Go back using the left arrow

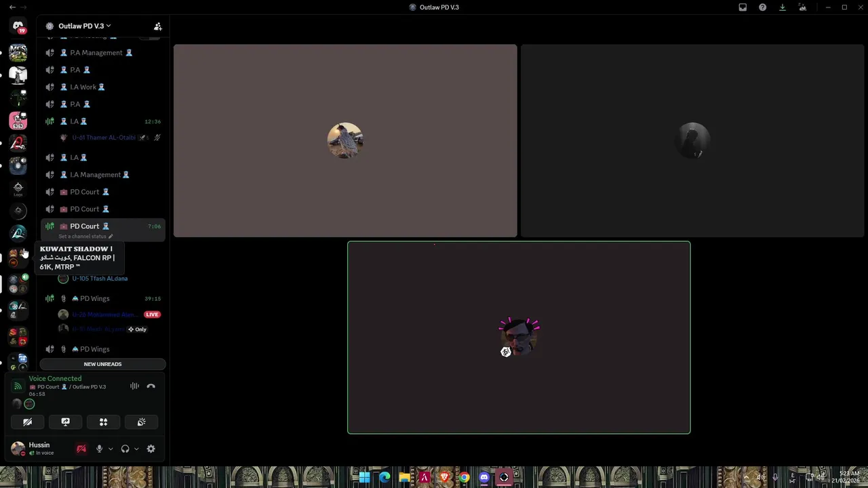pos(12,7)
